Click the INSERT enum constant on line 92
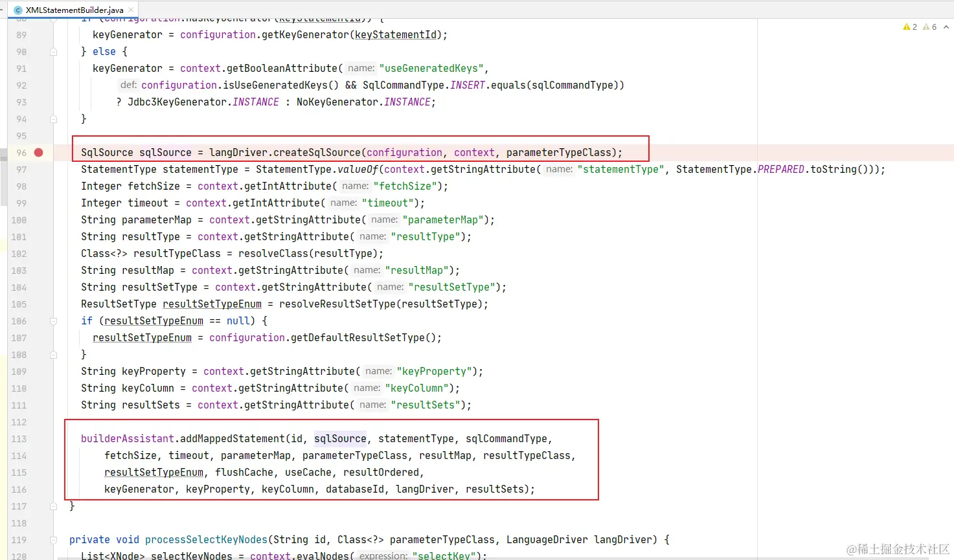Screen dimensions: 954x560 468,85
